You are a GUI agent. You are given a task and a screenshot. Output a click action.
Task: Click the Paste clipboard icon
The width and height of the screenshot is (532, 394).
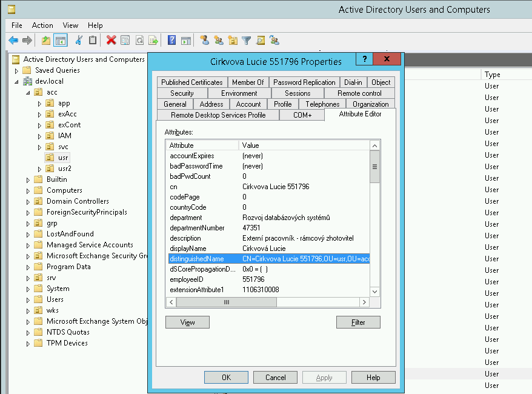click(93, 41)
